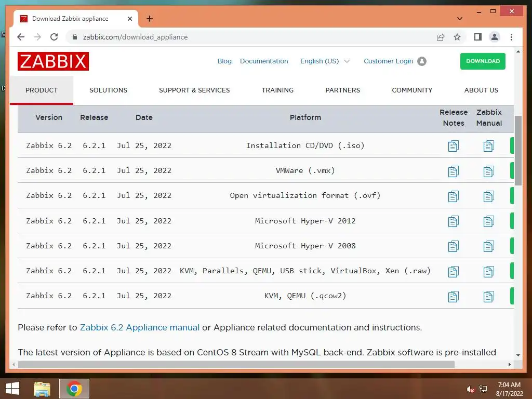Open the Windows Start menu
This screenshot has width=532, height=399.
12,389
